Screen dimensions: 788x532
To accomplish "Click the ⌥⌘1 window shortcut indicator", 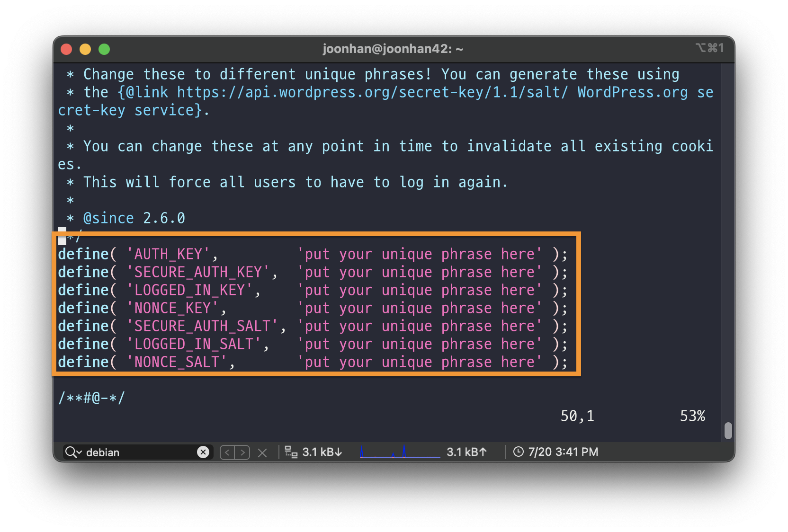I will pos(709,48).
